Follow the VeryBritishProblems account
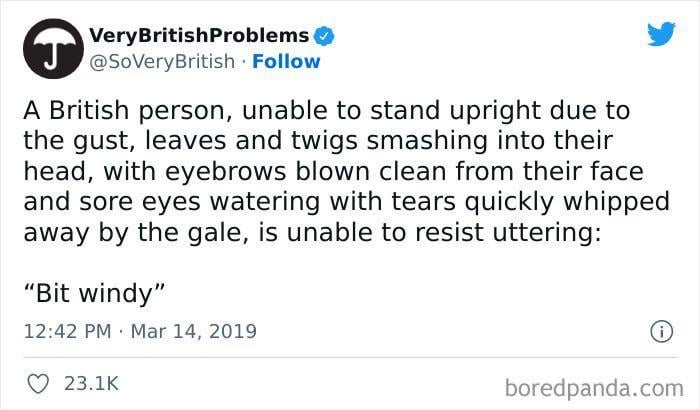Viewport: 700px width, 410px height. [286, 62]
